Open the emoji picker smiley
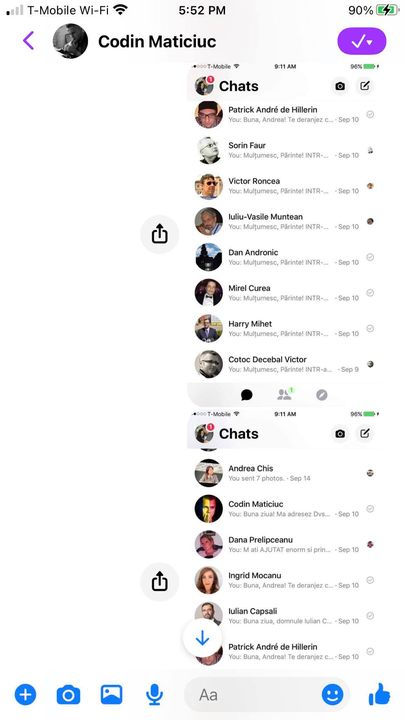 [332, 695]
